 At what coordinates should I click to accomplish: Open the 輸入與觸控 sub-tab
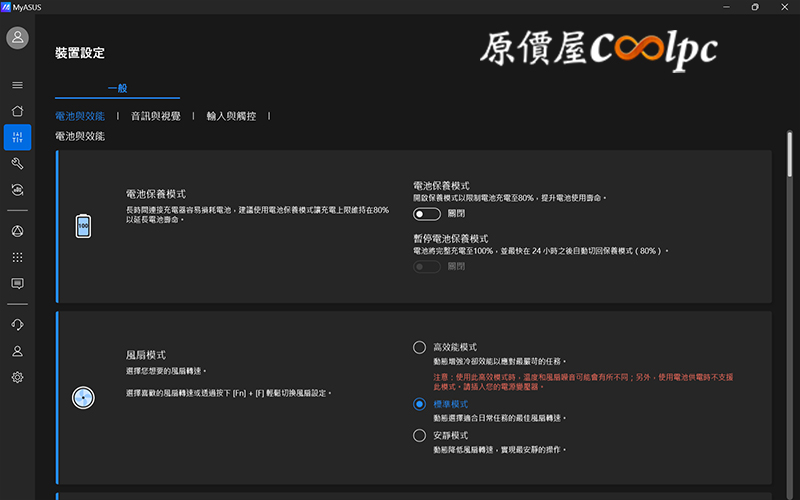pos(231,116)
